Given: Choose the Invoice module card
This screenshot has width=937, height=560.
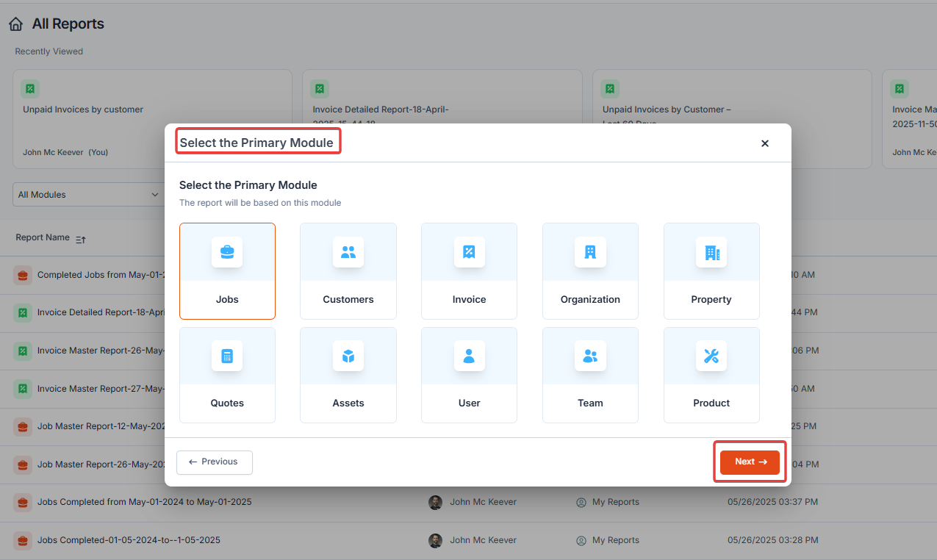Looking at the screenshot, I should tap(469, 271).
